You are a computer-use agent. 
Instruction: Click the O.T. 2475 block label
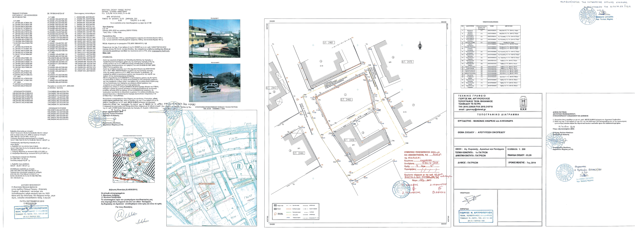[x=407, y=62]
